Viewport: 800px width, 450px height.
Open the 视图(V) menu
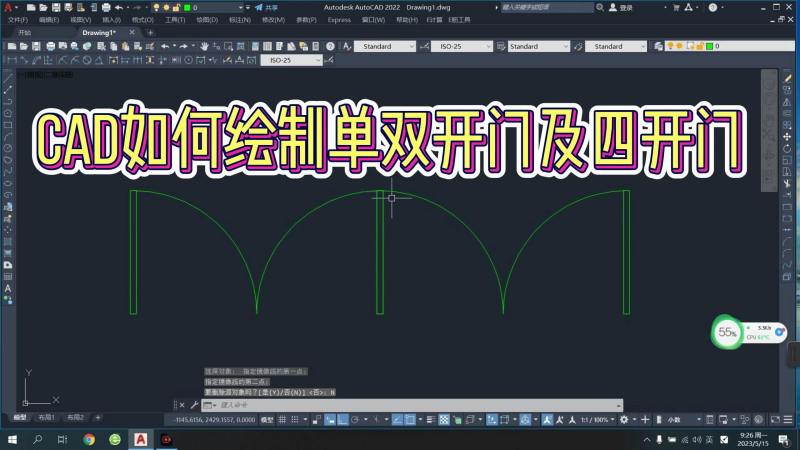(80, 20)
